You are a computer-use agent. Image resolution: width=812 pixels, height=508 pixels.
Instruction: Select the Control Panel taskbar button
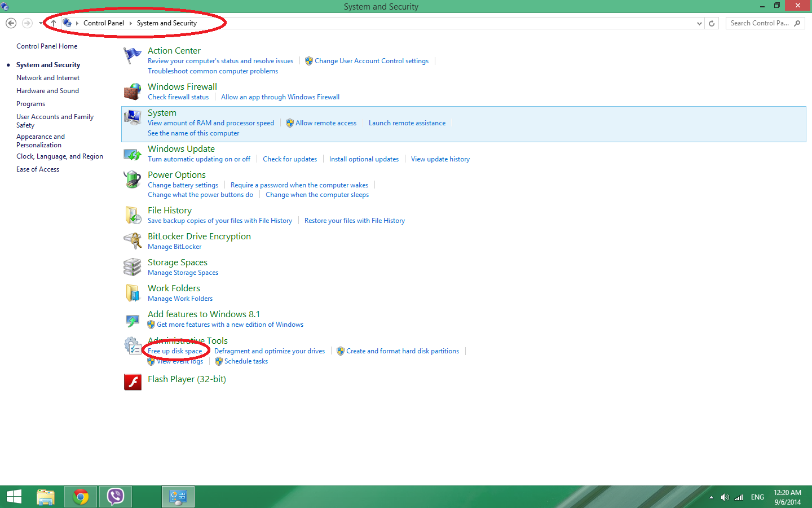(178, 497)
